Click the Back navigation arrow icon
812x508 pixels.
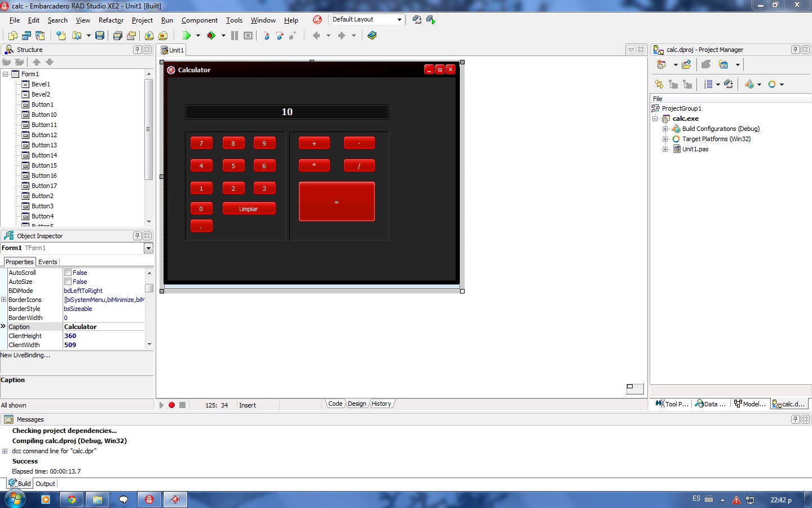316,36
